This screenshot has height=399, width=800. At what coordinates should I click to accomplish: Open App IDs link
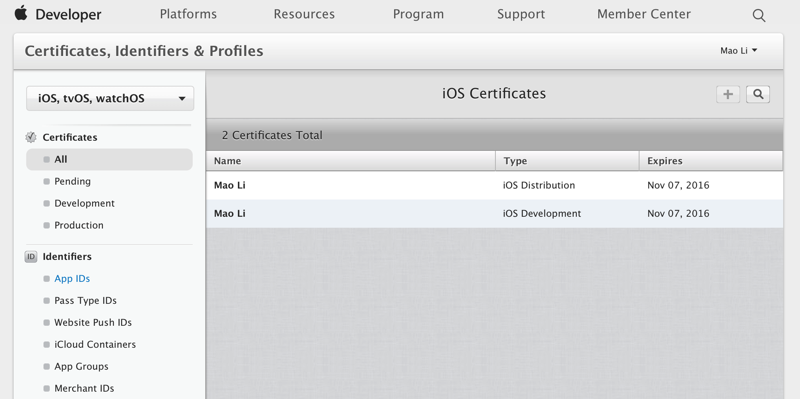(x=72, y=279)
